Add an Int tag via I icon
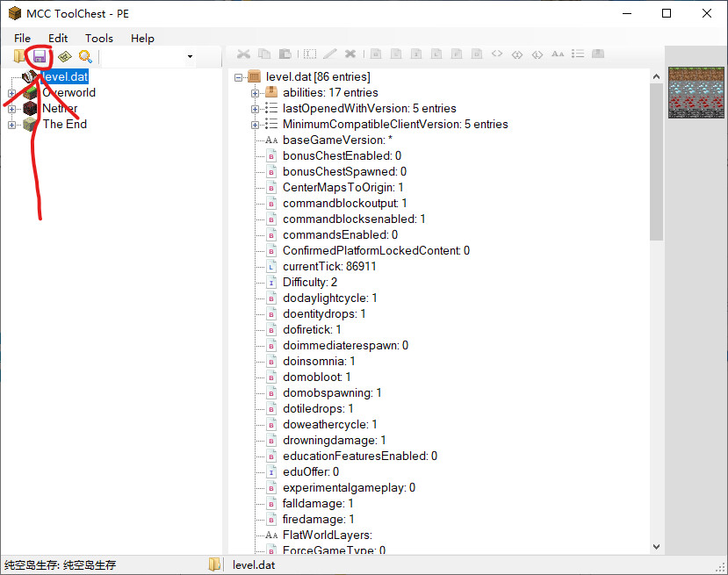The image size is (728, 575). [416, 54]
